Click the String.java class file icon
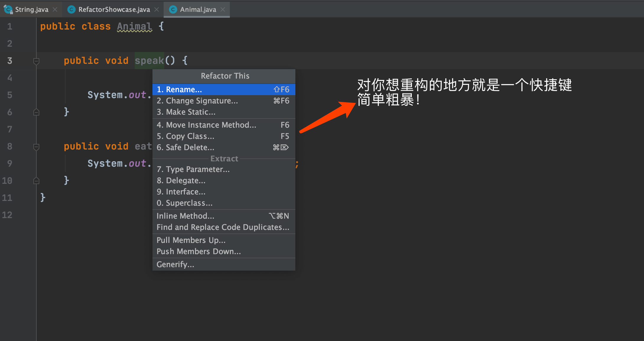Viewport: 644px width, 341px height. [x=8, y=9]
